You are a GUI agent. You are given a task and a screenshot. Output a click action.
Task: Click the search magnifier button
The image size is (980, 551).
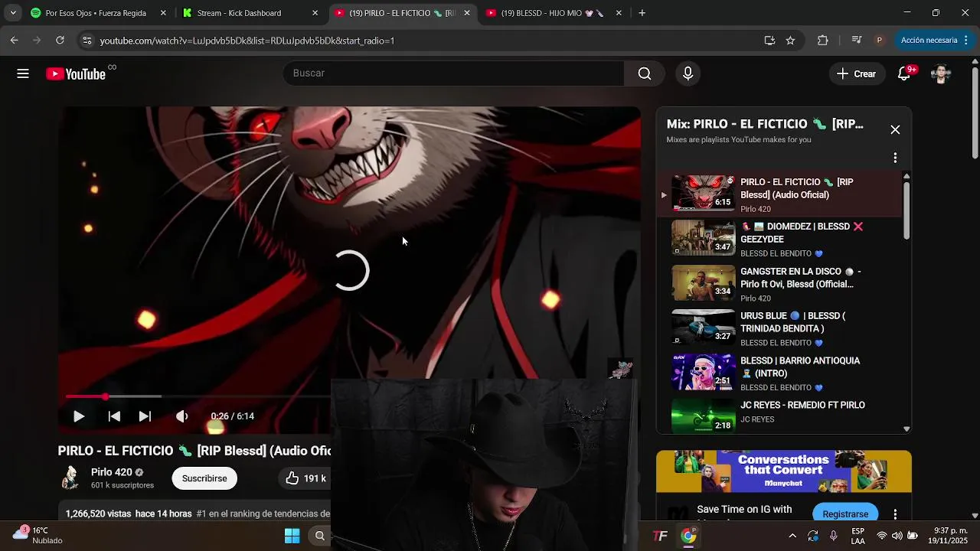[645, 73]
